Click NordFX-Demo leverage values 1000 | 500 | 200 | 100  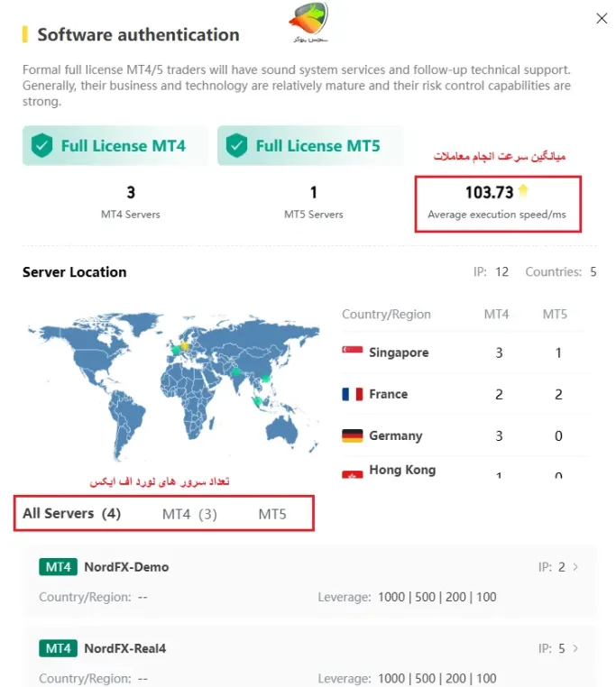[437, 597]
